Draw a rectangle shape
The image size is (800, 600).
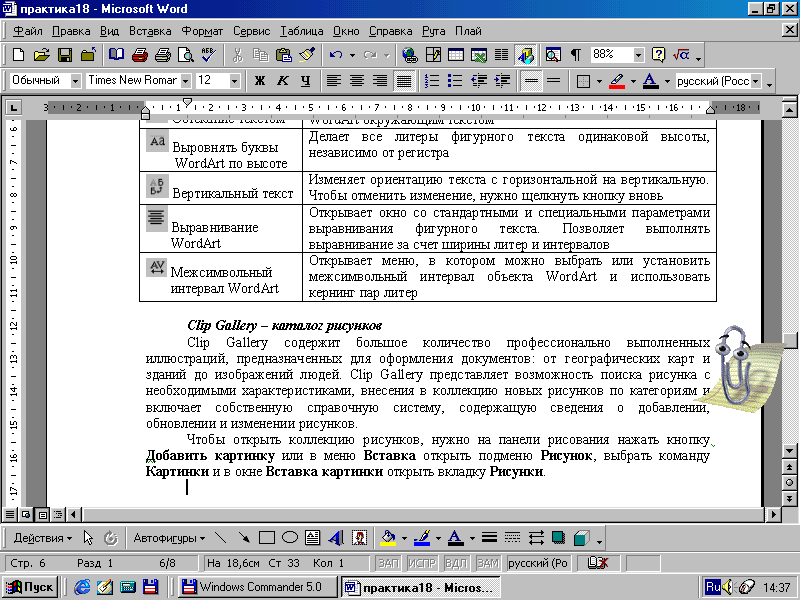[x=267, y=538]
